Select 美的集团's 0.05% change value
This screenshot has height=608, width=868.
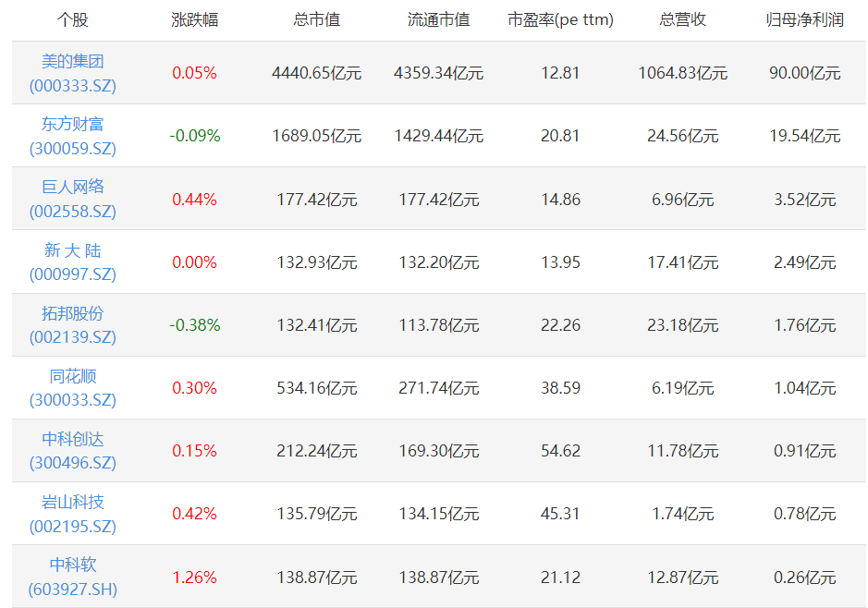point(194,73)
